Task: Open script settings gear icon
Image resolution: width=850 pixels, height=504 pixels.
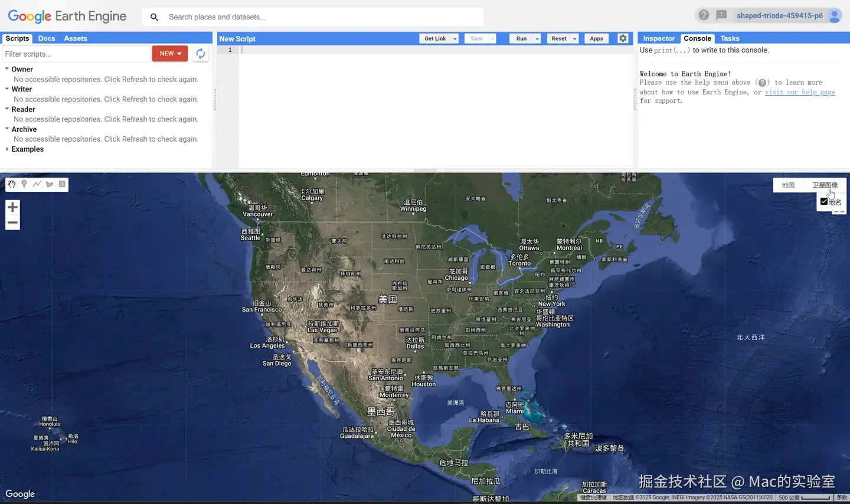Action: coord(623,38)
